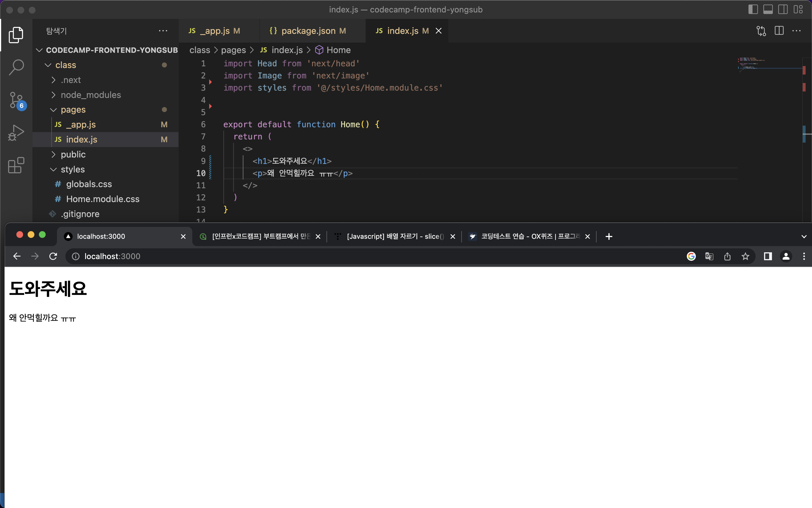Place cursor on line 10 paragraph code
The image size is (812, 508).
click(x=302, y=173)
